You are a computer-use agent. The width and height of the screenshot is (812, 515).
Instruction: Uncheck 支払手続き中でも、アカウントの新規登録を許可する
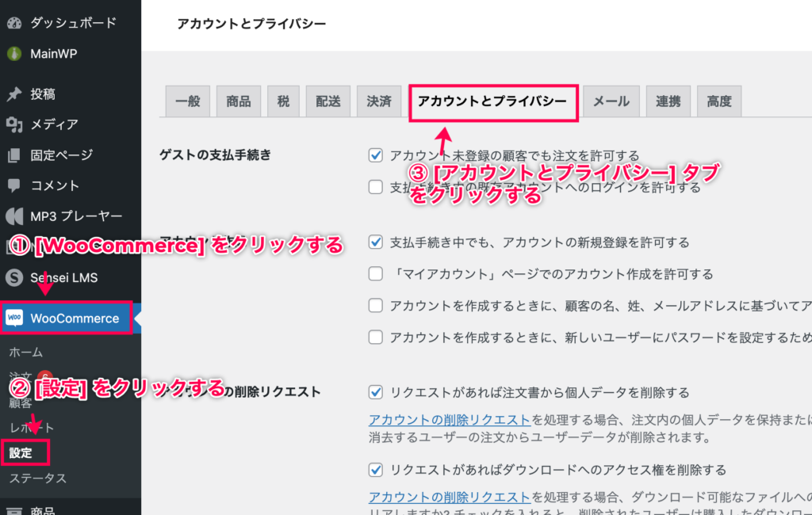click(375, 242)
